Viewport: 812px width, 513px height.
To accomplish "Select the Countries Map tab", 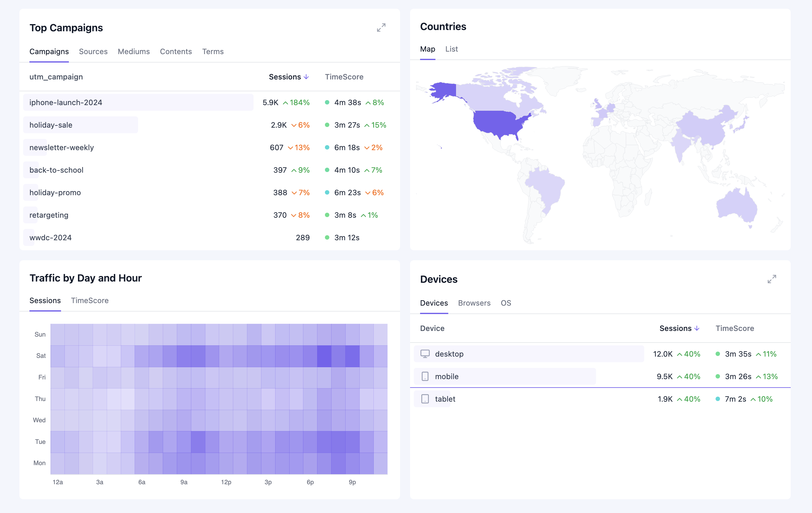I will (427, 49).
